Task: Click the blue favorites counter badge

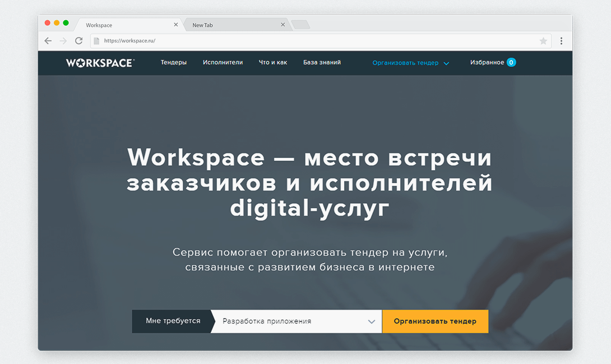Action: (x=511, y=62)
